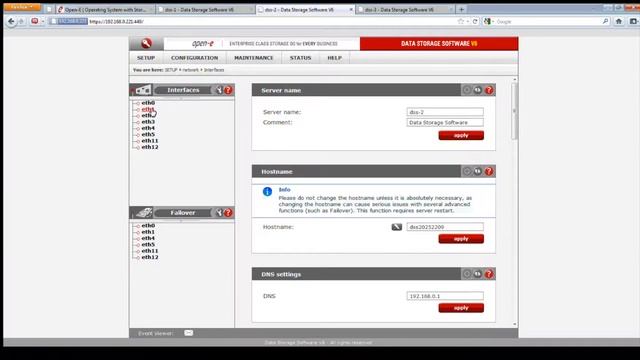Viewport: 640px width, 360px height.
Task: Select eth11 in the Failover list
Action: [150, 251]
